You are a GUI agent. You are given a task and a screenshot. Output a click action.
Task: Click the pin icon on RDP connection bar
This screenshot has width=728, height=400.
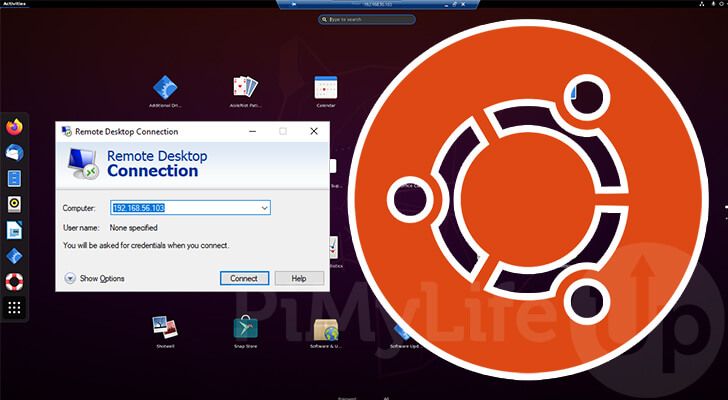(x=294, y=4)
